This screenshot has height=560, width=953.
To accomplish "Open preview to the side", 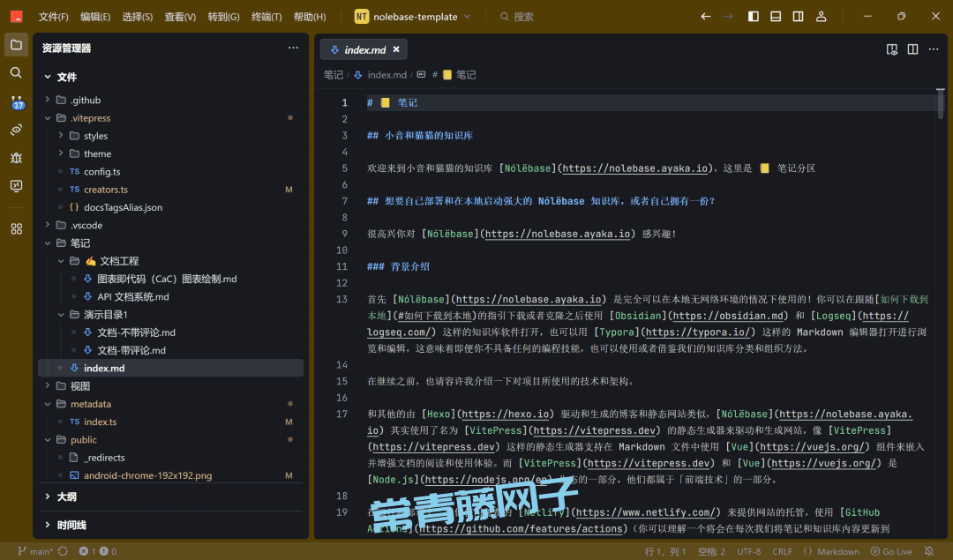I will [x=891, y=49].
